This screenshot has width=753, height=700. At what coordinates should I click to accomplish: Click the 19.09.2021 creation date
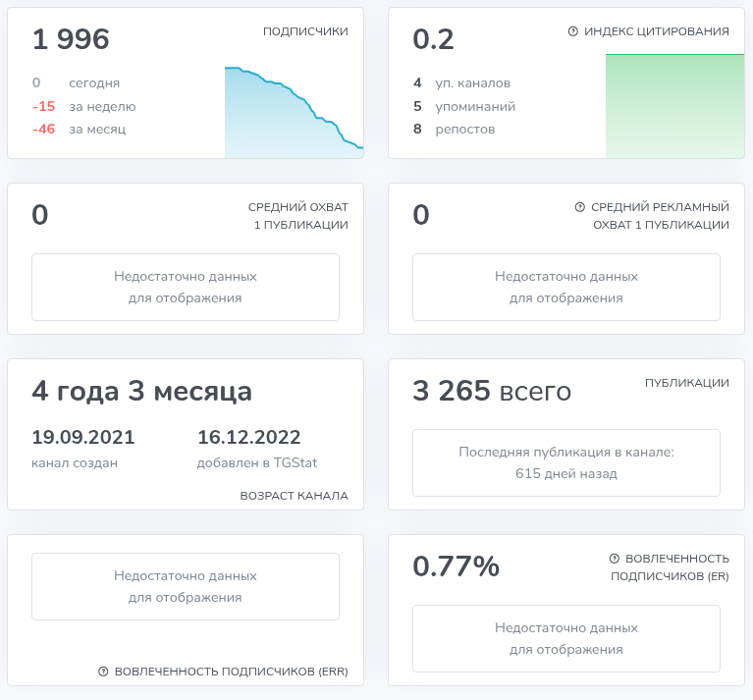tap(83, 438)
